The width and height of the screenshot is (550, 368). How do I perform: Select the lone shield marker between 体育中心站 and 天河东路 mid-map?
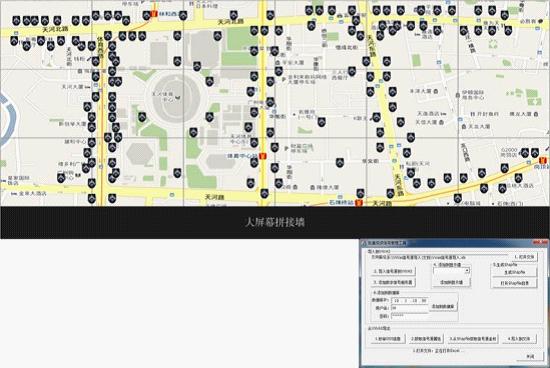pyautogui.click(x=321, y=122)
